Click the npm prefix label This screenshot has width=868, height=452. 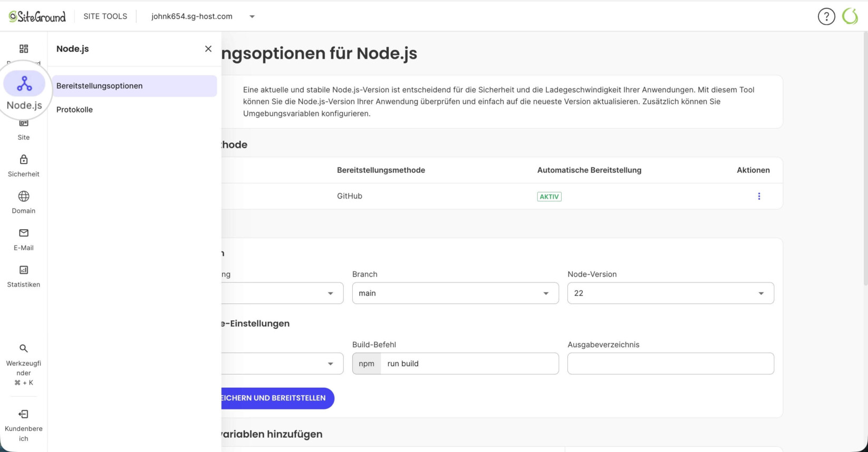[x=367, y=363]
